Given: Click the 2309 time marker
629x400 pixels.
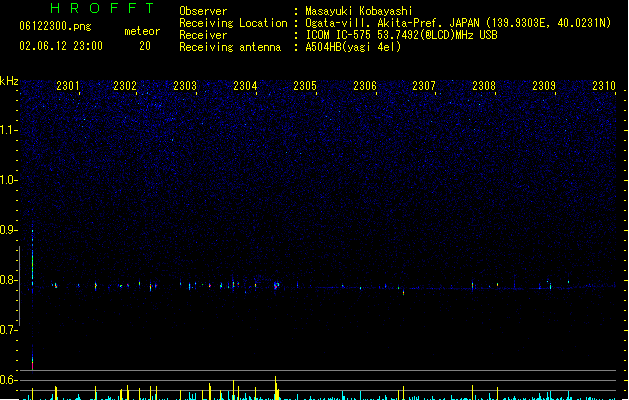Looking at the screenshot, I should [544, 86].
